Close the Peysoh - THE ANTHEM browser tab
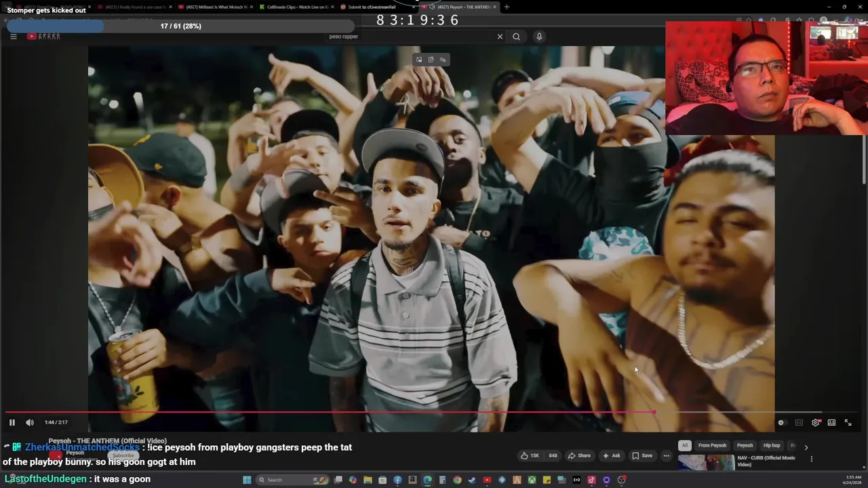The width and height of the screenshot is (868, 488). tap(494, 7)
